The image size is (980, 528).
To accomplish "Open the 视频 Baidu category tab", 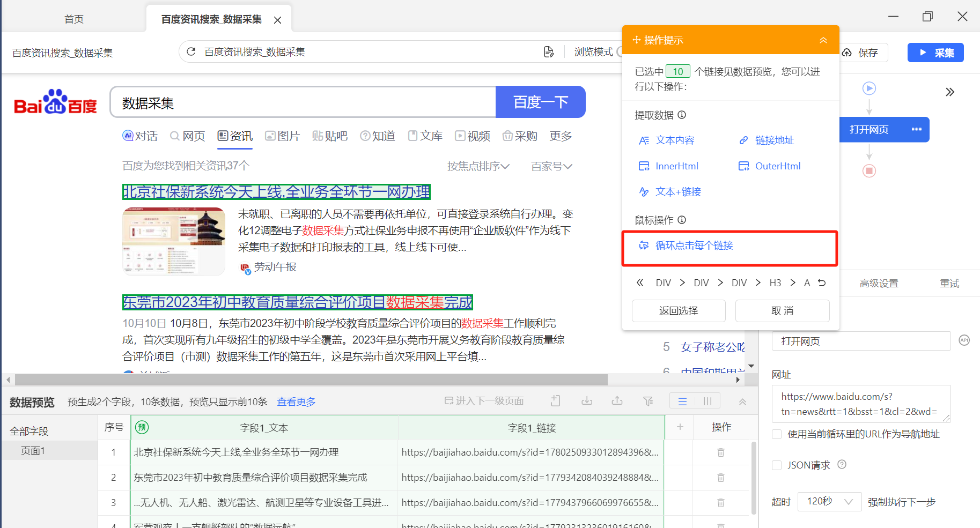I will click(x=473, y=136).
